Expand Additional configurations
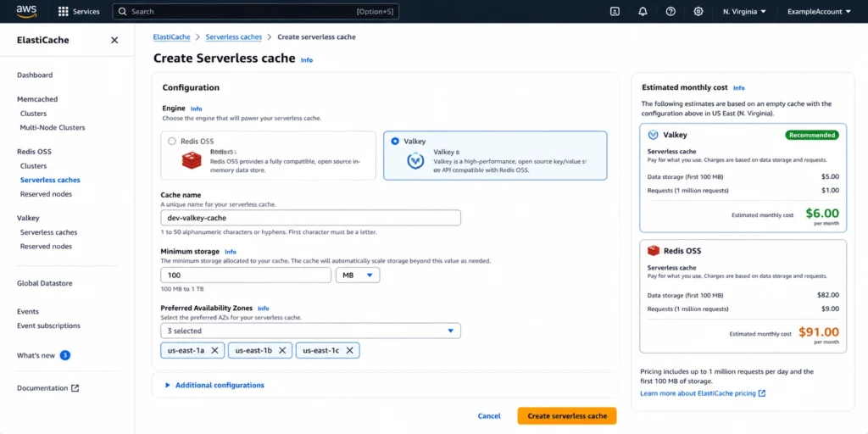Viewport: 868px width, 434px height. tap(214, 386)
